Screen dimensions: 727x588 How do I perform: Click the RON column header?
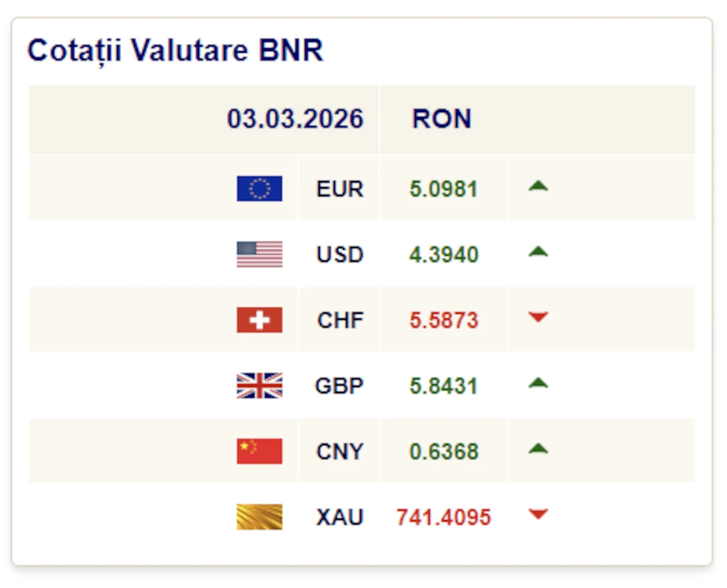[x=442, y=119]
